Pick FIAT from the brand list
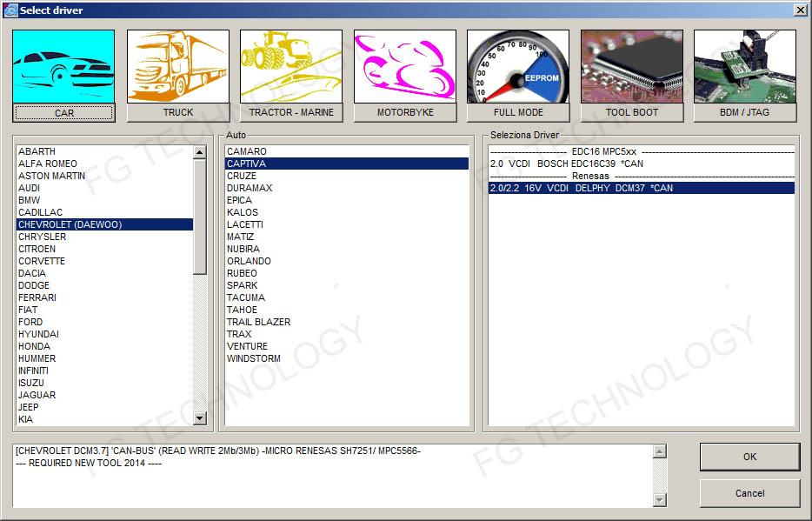This screenshot has width=812, height=521. pos(104,310)
